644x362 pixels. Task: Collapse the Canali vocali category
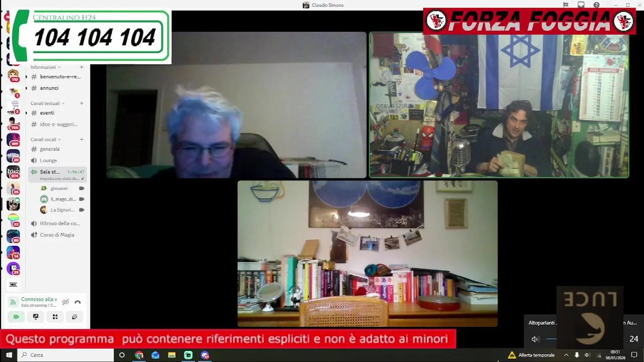(x=45, y=139)
